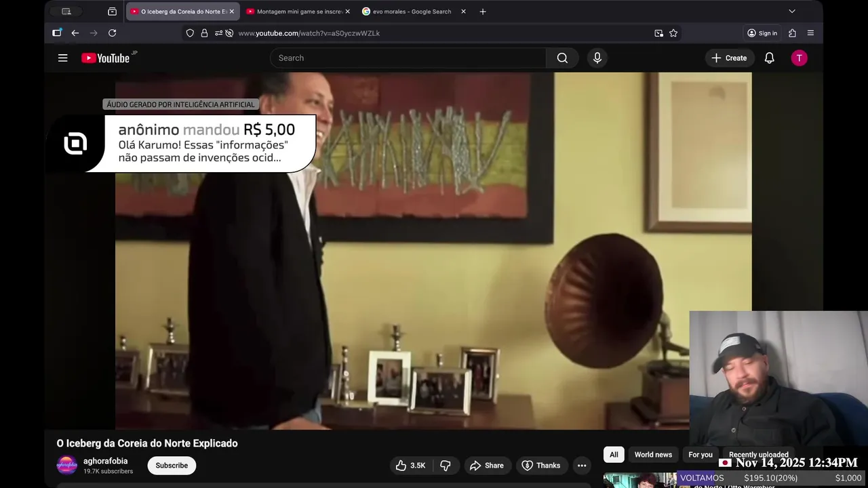Open the YouTube guide hamburger menu
The image size is (868, 488).
coord(63,58)
